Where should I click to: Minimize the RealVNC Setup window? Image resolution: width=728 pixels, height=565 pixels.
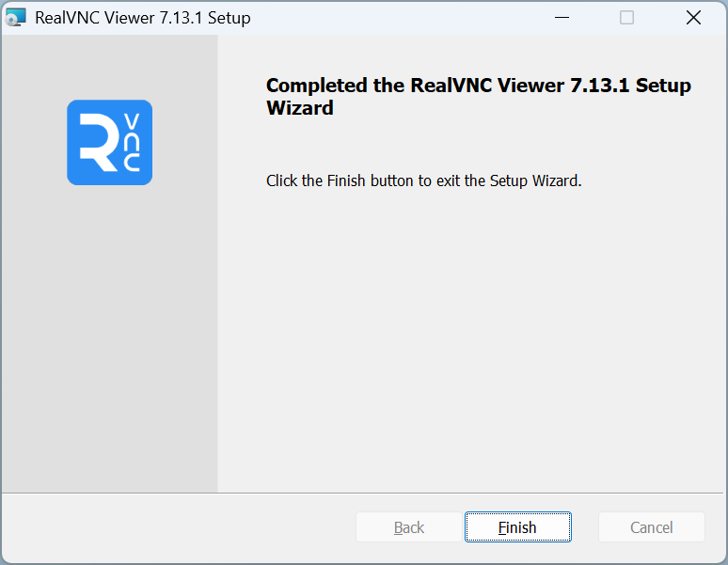[x=562, y=18]
